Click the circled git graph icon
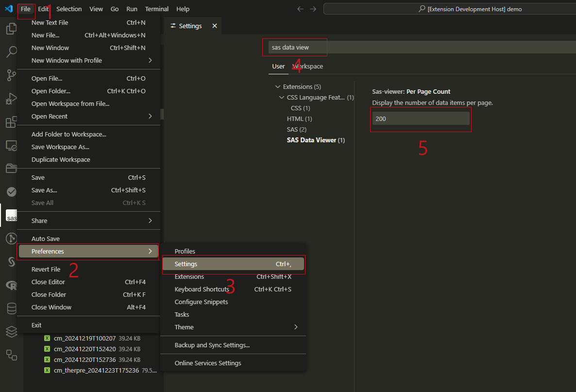 coord(11,239)
